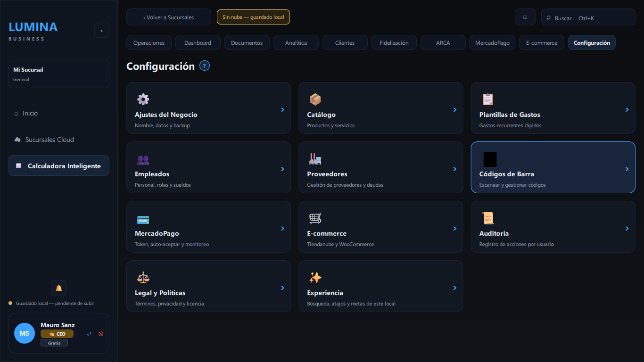The height and width of the screenshot is (362, 644).
Task: Select the ARCA tab
Action: click(x=443, y=42)
